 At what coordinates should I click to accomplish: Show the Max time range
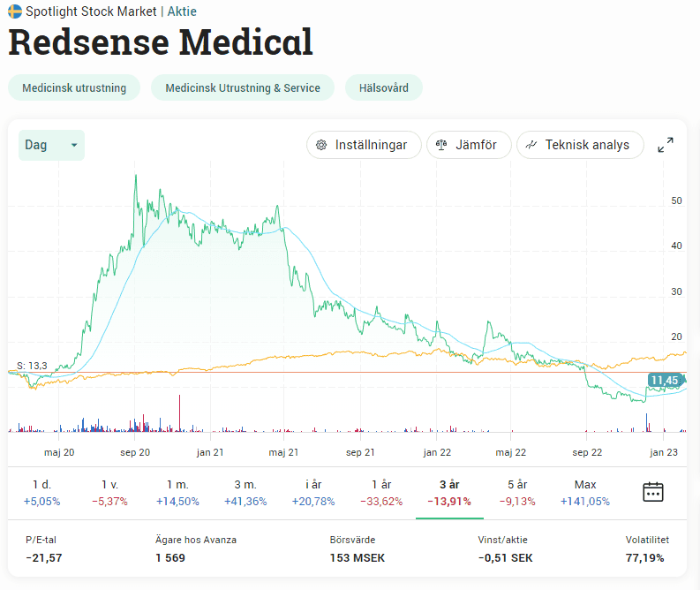(585, 492)
